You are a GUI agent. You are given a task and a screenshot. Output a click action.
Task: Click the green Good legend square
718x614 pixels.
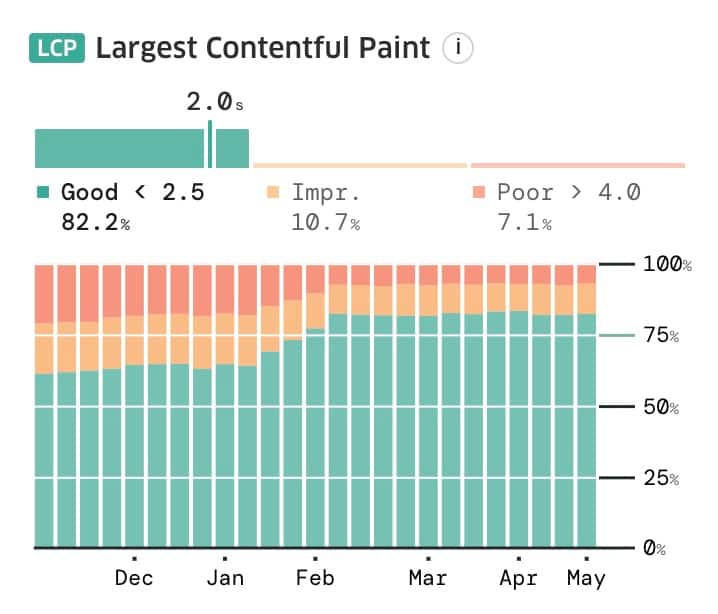(43, 192)
